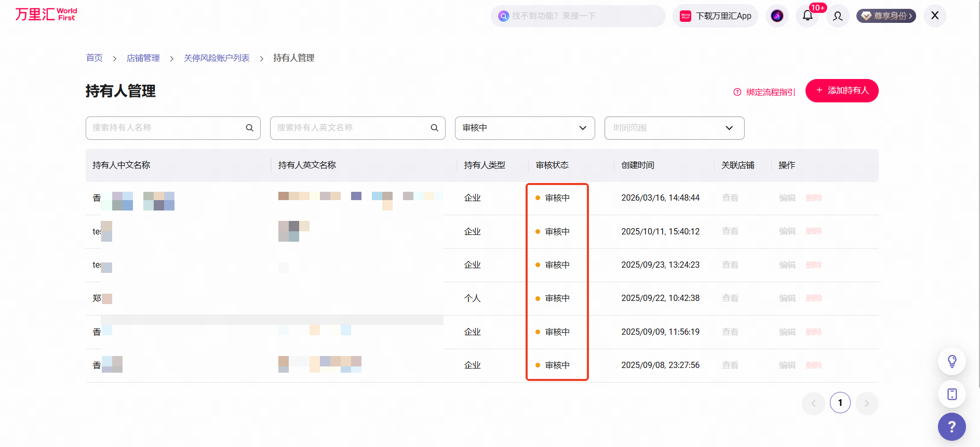Open the notifications bell
This screenshot has height=447, width=980.
808,16
